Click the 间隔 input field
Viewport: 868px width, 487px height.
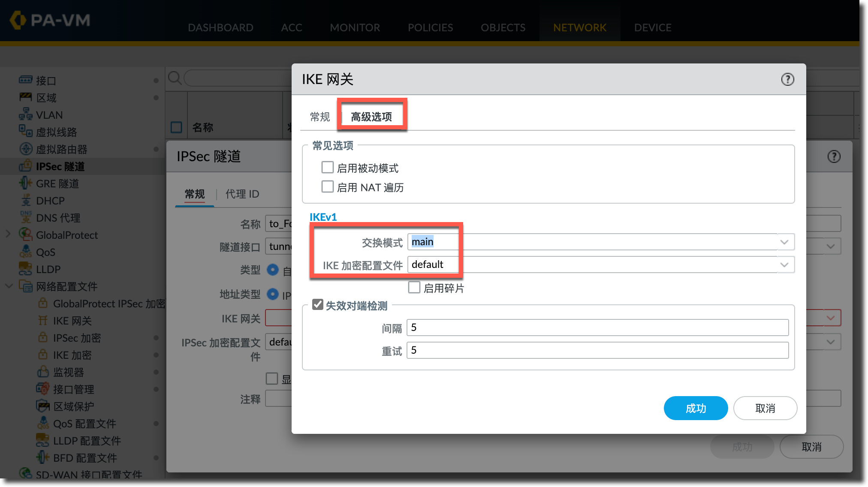597,328
